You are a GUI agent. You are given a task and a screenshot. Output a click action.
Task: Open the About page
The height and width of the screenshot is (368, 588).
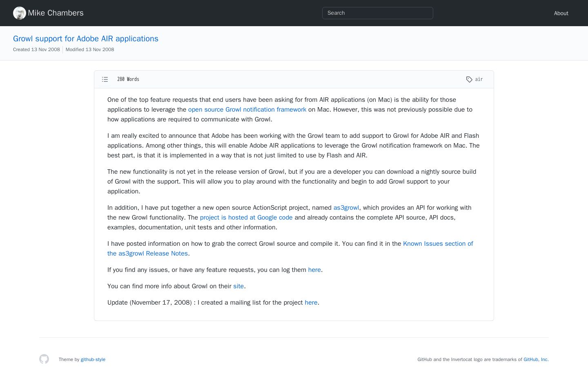click(561, 13)
